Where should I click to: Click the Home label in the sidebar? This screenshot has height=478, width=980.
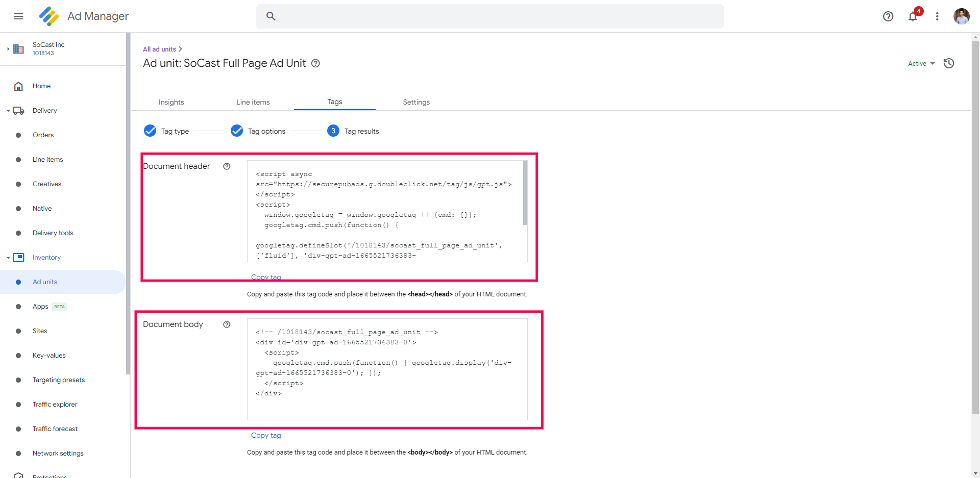click(x=41, y=86)
